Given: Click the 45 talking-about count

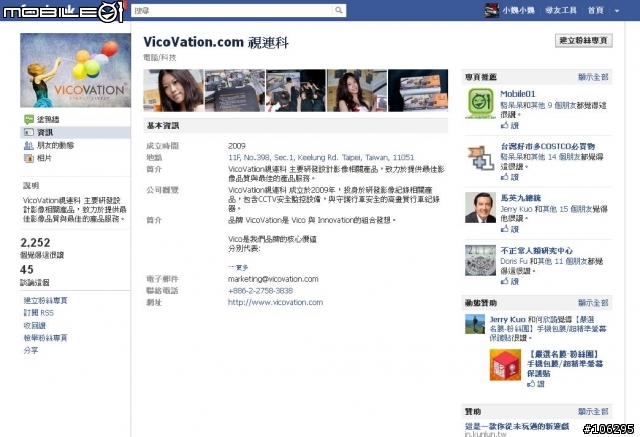Looking at the screenshot, I should (x=27, y=270).
